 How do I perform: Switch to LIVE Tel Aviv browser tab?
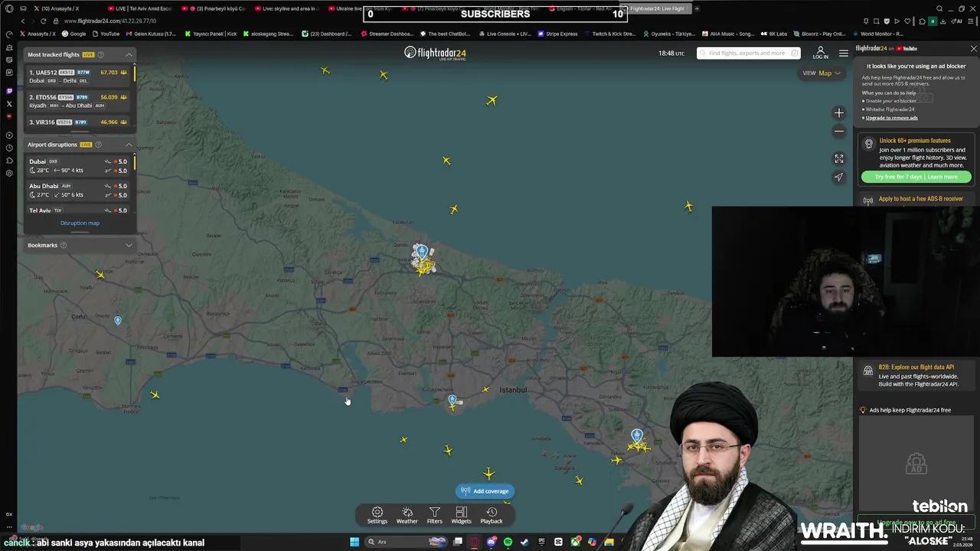click(x=141, y=8)
